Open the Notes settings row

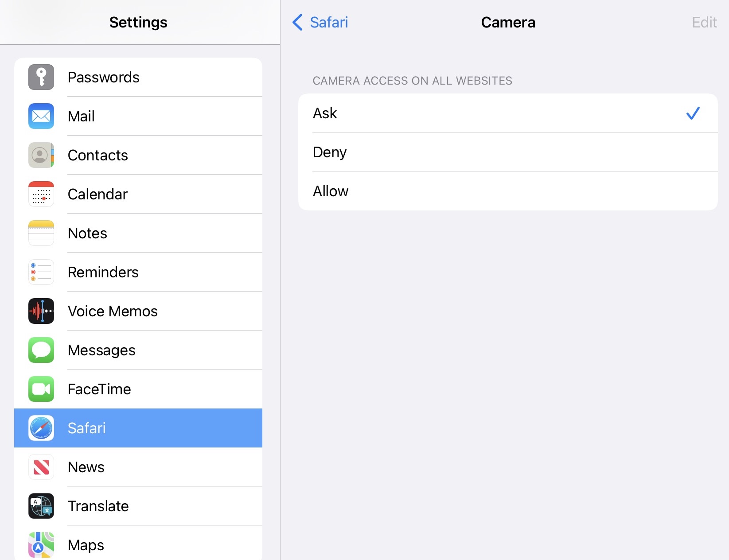(138, 233)
